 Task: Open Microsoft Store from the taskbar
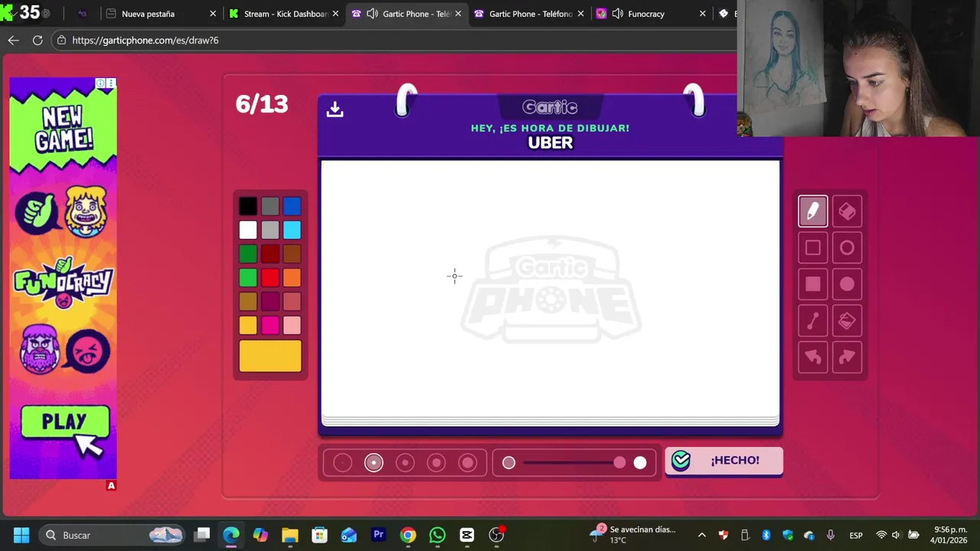(319, 535)
